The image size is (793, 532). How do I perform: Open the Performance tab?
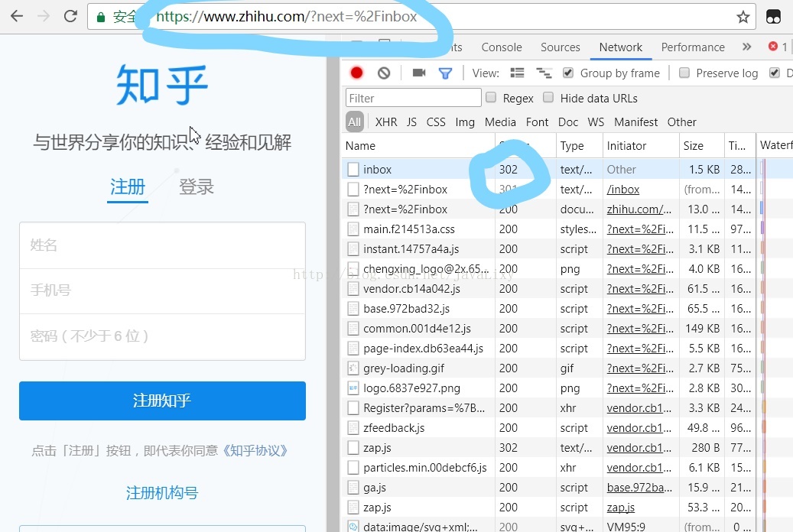tap(693, 47)
